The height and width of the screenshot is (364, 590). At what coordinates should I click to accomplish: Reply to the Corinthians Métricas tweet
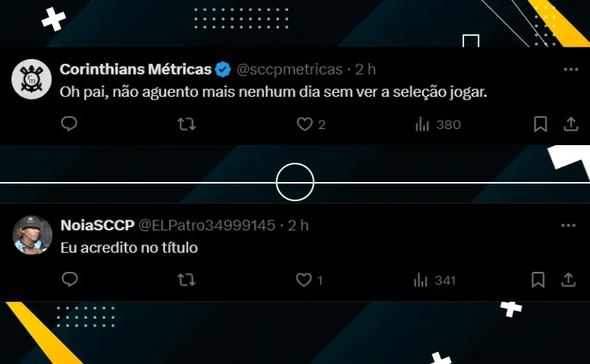click(69, 124)
